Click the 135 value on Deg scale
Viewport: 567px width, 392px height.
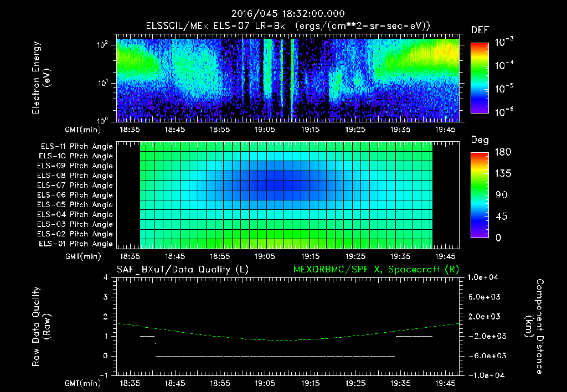tap(503, 173)
